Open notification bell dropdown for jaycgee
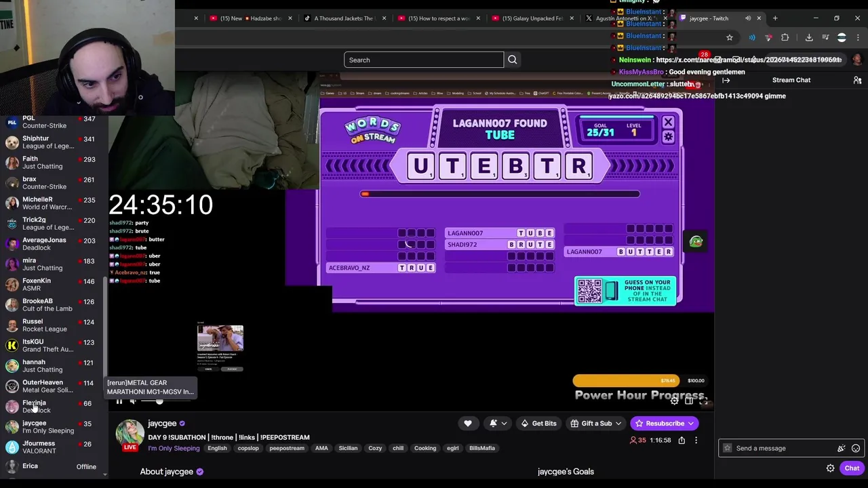The height and width of the screenshot is (488, 868). [498, 424]
